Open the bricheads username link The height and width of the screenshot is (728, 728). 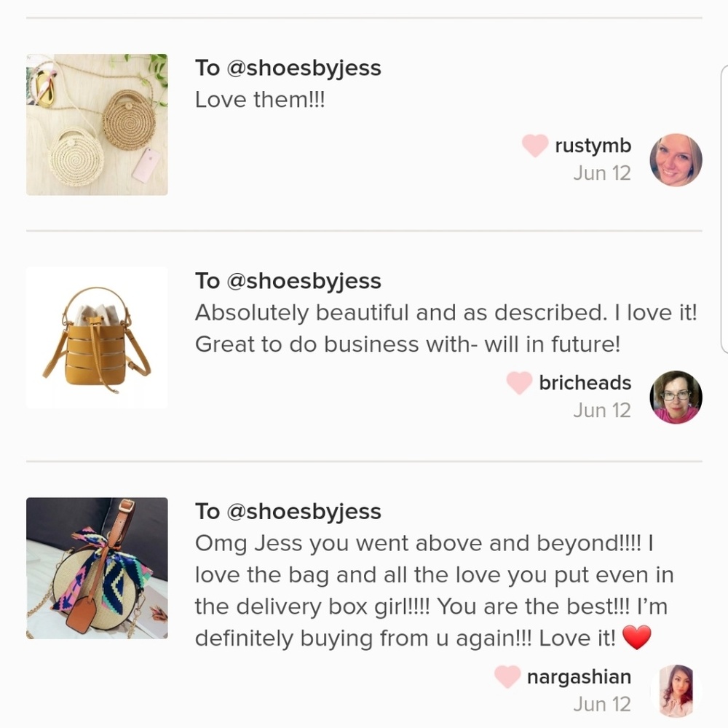(585, 383)
